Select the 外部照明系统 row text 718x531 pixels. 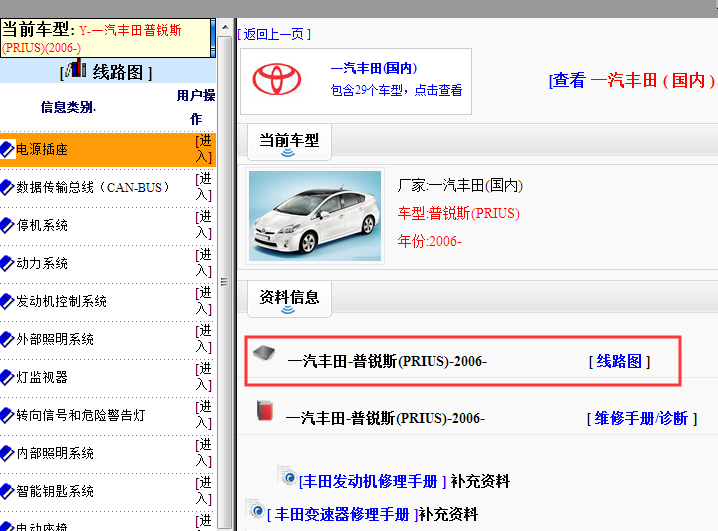[55, 339]
